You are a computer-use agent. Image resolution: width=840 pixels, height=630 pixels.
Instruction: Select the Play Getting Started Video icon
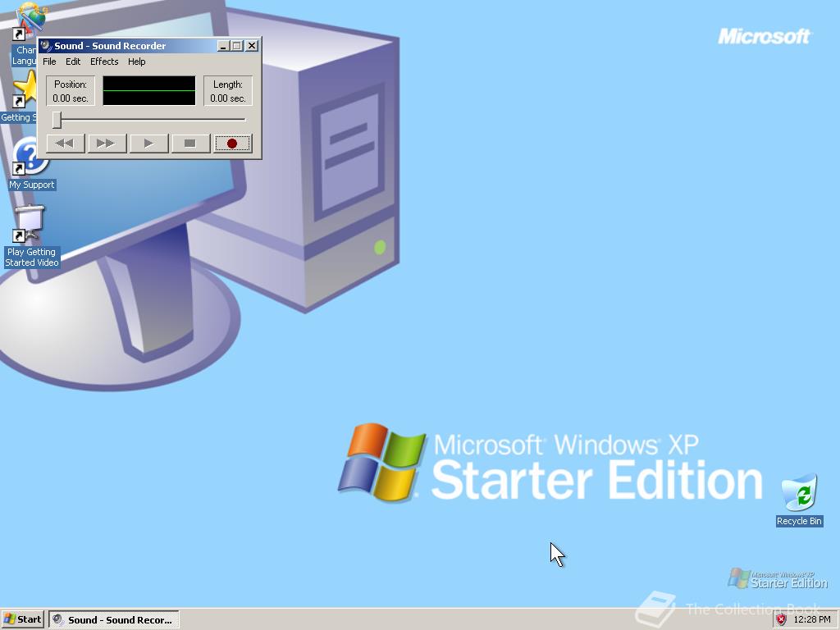coord(31,236)
